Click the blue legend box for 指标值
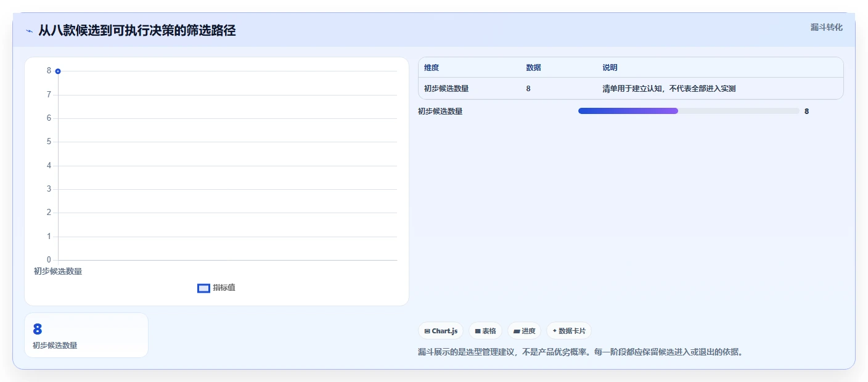 pos(203,288)
